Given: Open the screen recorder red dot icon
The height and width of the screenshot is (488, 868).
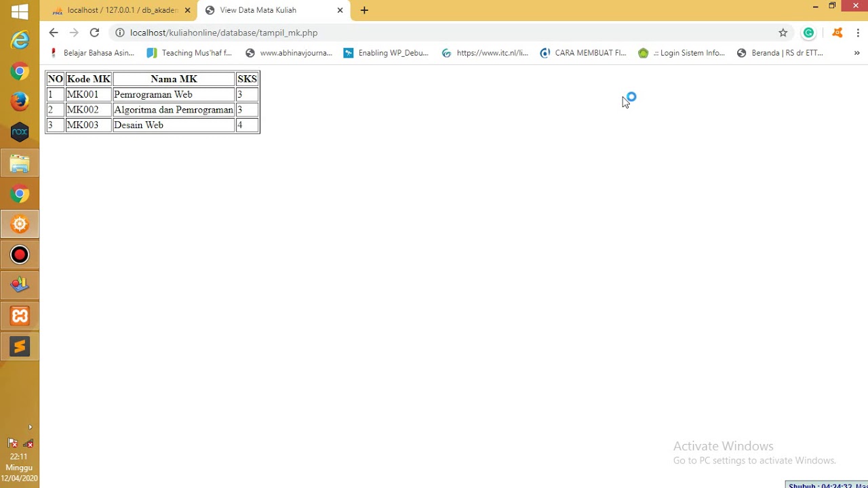Looking at the screenshot, I should tap(20, 255).
